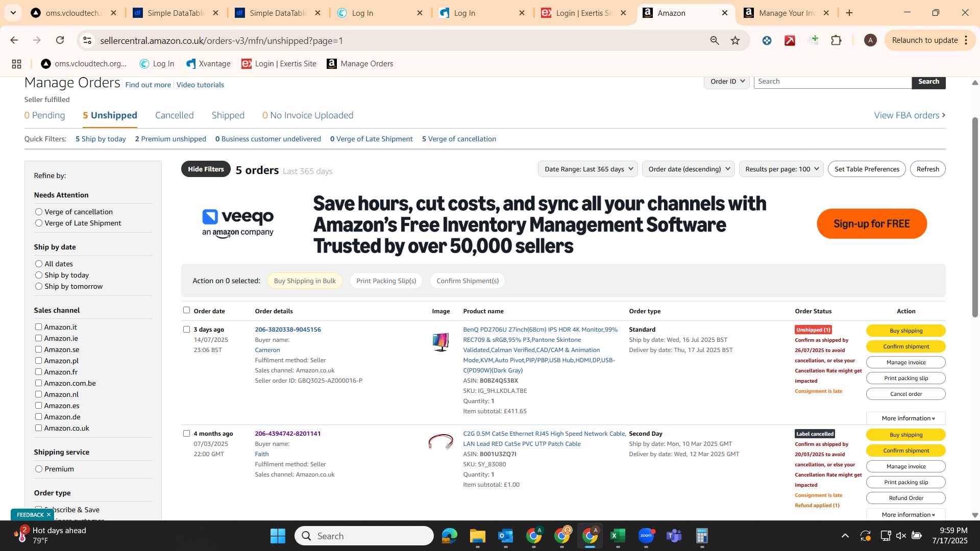Click the page vertical scrollbar thumb
980x551 pixels.
click(x=975, y=217)
